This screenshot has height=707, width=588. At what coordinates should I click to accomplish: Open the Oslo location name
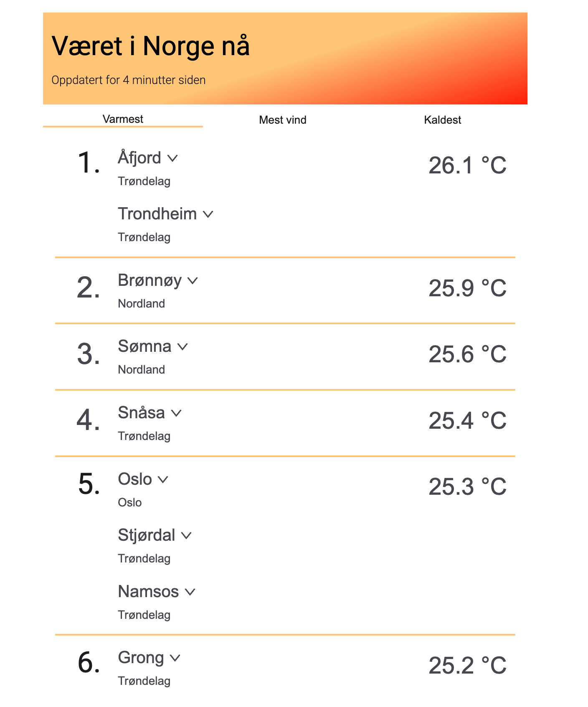click(135, 479)
